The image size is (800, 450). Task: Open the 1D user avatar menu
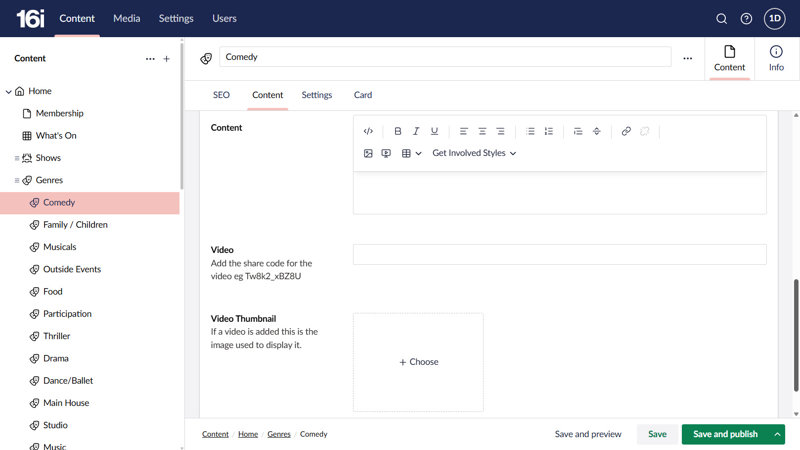(x=774, y=19)
